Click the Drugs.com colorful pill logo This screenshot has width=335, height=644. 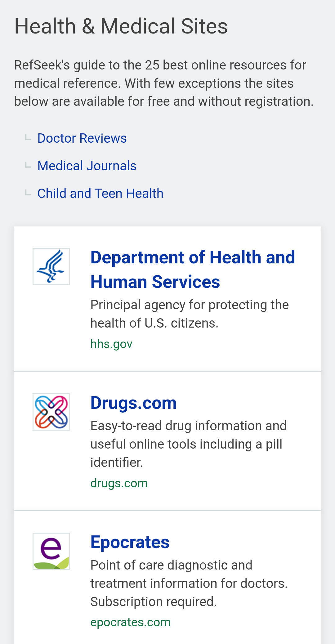point(51,412)
